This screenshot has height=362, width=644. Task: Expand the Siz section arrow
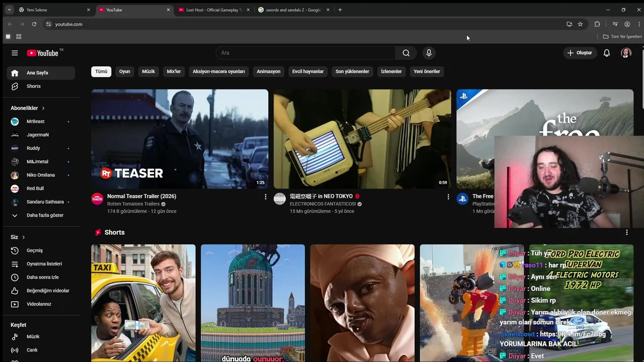(23, 237)
